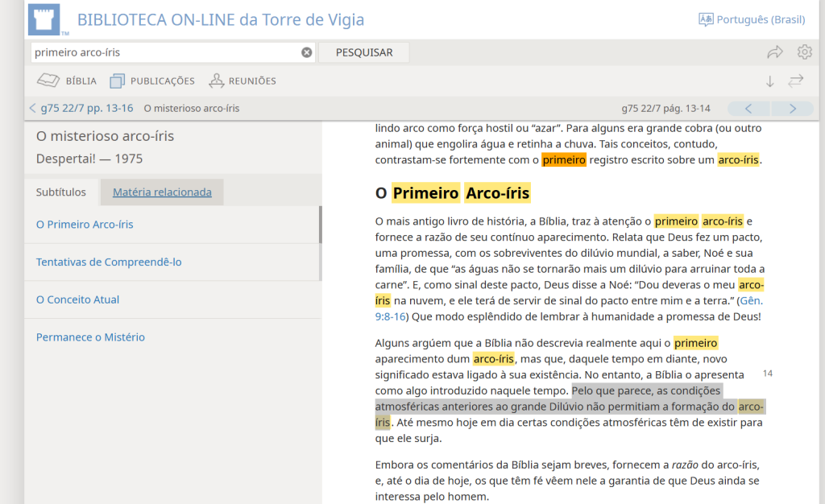The width and height of the screenshot is (825, 504).
Task: Go back via g75 22/7 breadcrumb
Action: (81, 108)
